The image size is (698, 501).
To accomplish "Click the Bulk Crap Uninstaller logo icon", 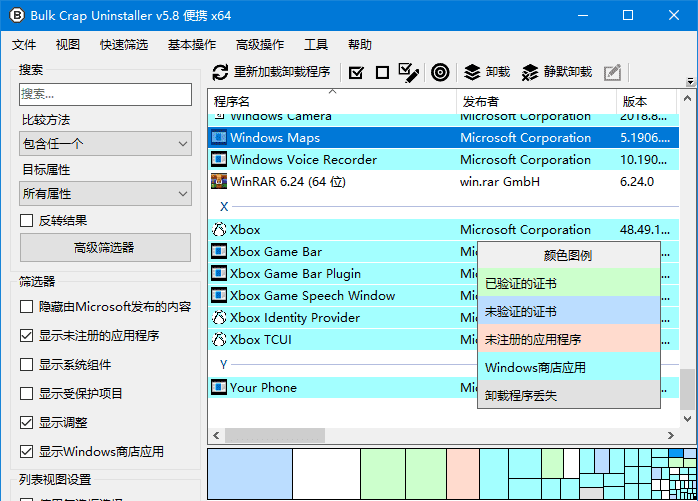I will tap(17, 16).
